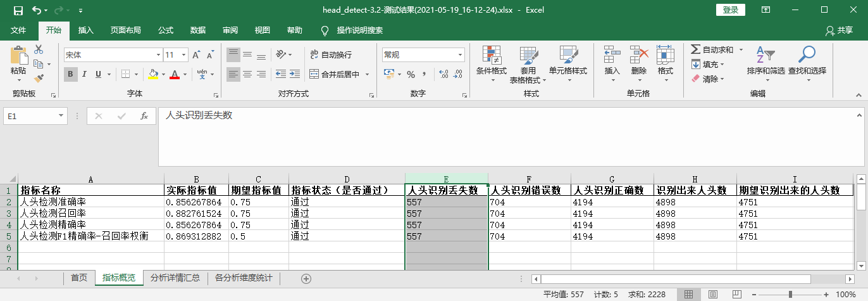Click the 登录 sign-in button
The height and width of the screenshot is (301, 868).
[731, 10]
